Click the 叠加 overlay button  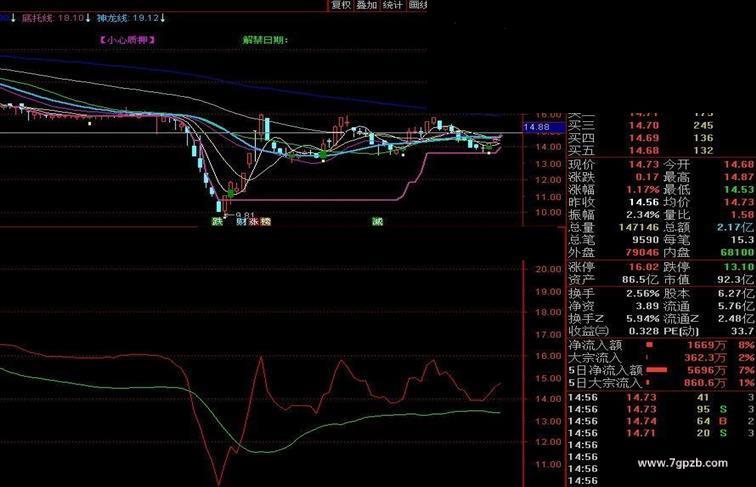click(x=366, y=5)
